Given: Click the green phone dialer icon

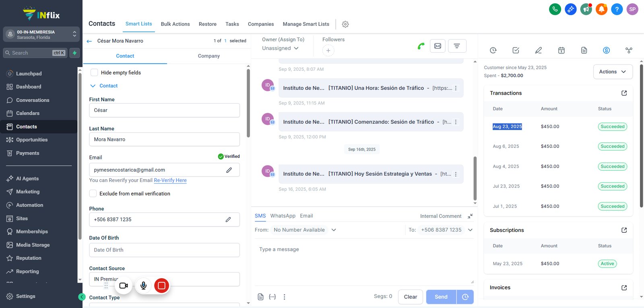Looking at the screenshot, I should (x=555, y=9).
